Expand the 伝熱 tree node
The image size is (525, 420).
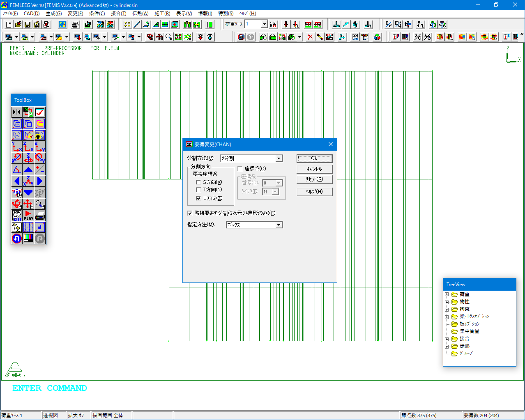[x=447, y=346]
